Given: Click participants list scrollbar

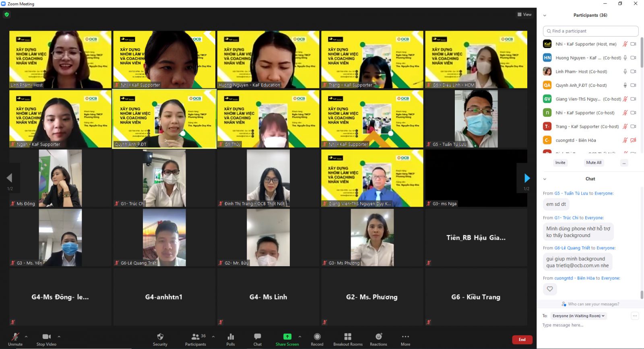Looking at the screenshot, I should click(x=642, y=52).
